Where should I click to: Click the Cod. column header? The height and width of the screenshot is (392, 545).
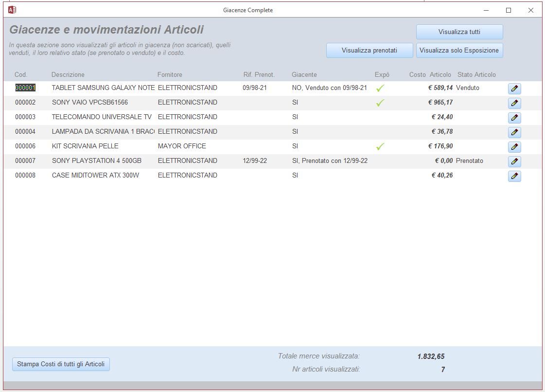point(21,74)
